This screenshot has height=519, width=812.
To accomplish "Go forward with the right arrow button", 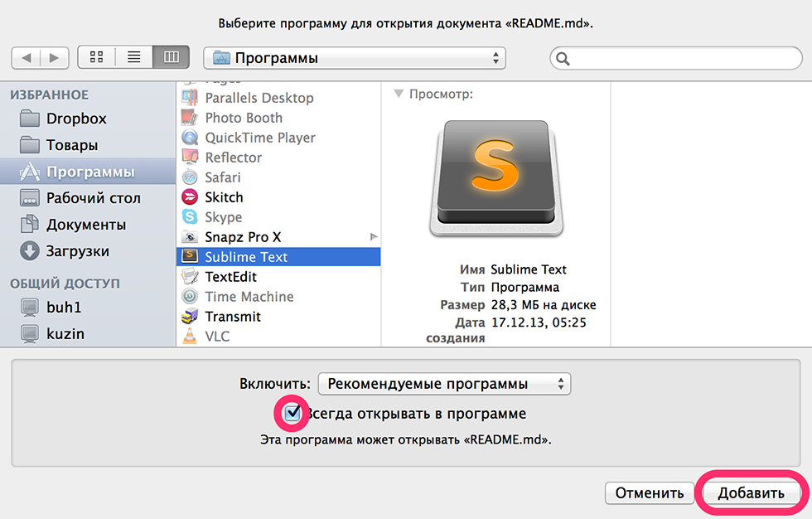I will 55,57.
